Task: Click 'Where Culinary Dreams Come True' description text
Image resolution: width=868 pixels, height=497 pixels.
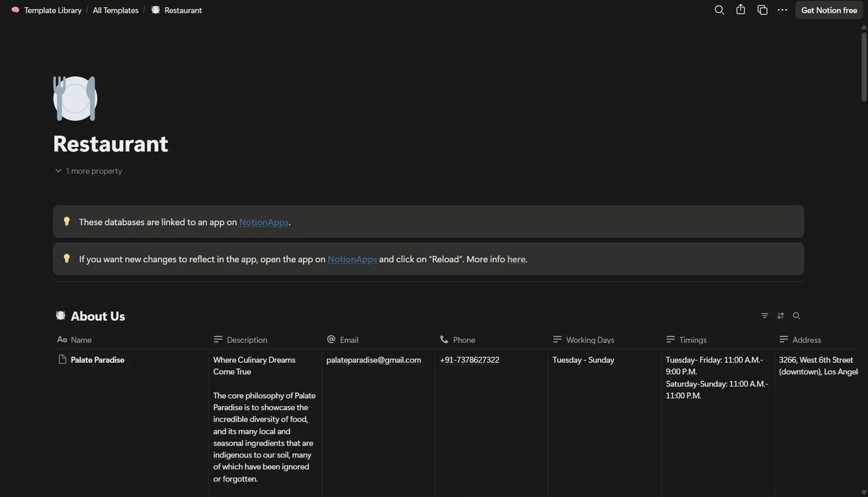Action: [255, 366]
